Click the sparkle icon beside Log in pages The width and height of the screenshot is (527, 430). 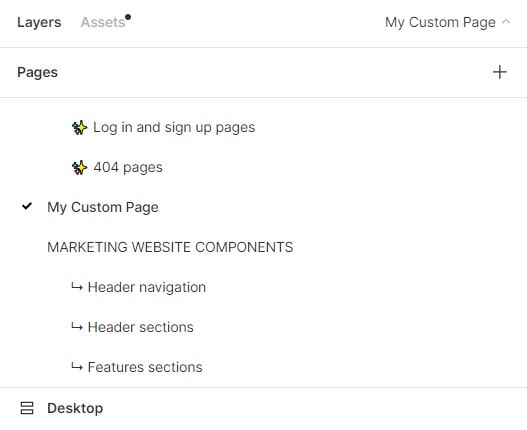[x=80, y=128]
